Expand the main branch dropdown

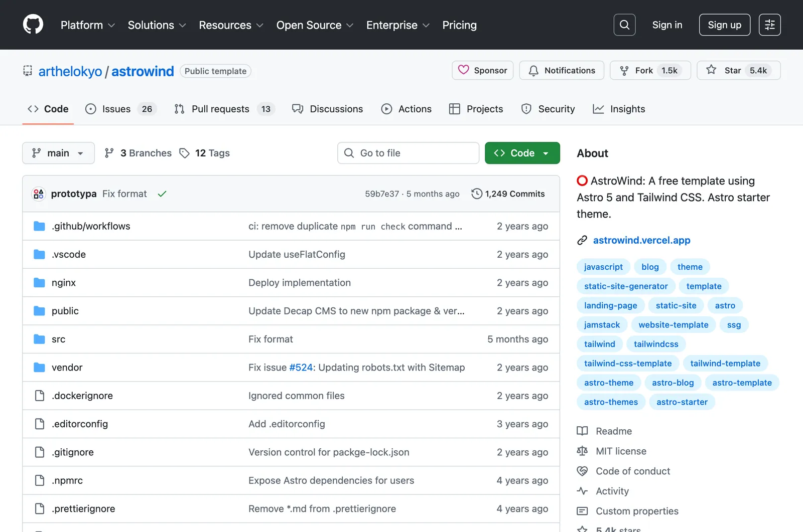pyautogui.click(x=58, y=153)
